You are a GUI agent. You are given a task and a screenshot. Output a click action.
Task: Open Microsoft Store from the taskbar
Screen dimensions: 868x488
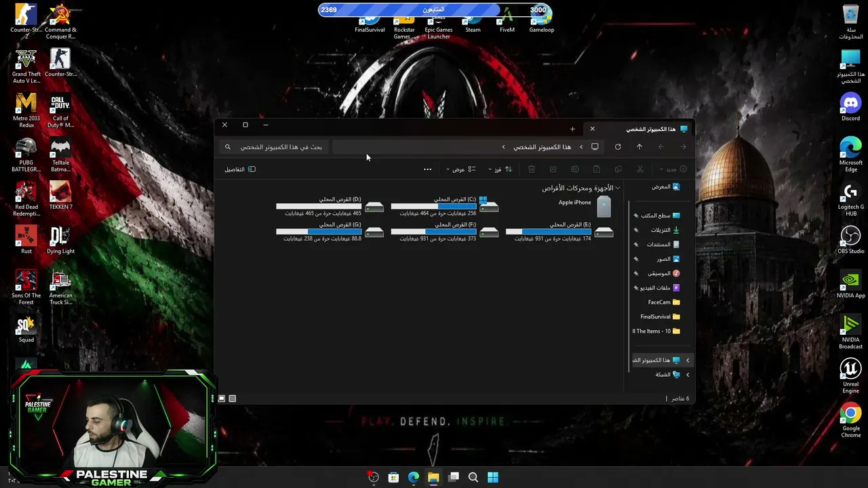[x=393, y=477]
